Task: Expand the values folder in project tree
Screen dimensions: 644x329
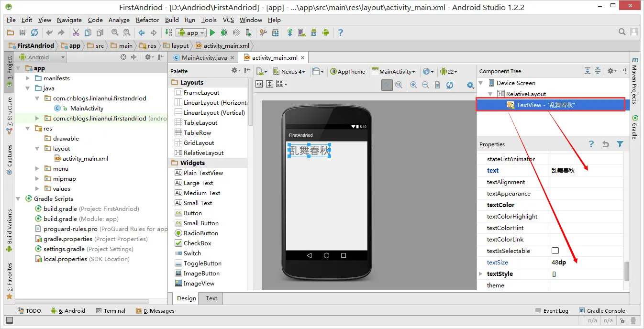Action: pos(38,188)
